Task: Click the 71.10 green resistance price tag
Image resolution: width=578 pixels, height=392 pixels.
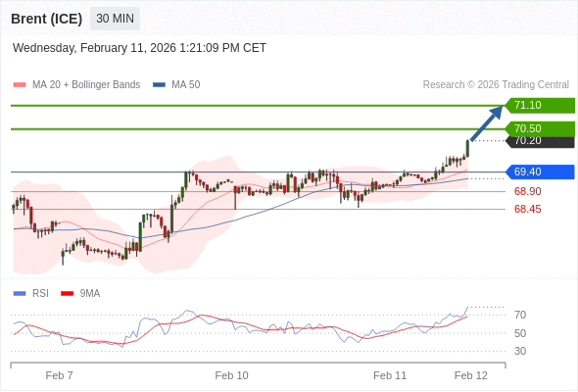Action: point(539,106)
